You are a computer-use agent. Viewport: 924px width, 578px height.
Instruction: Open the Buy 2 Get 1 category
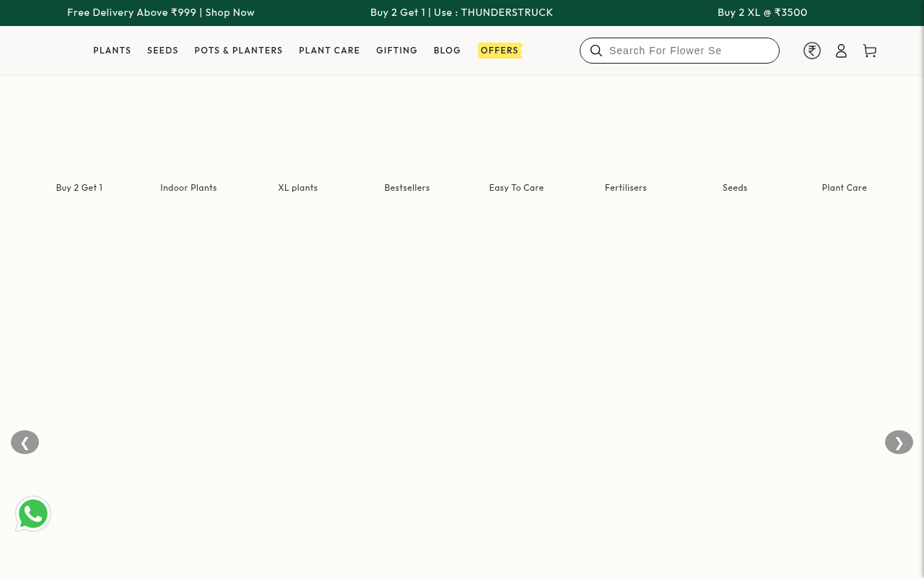[79, 188]
